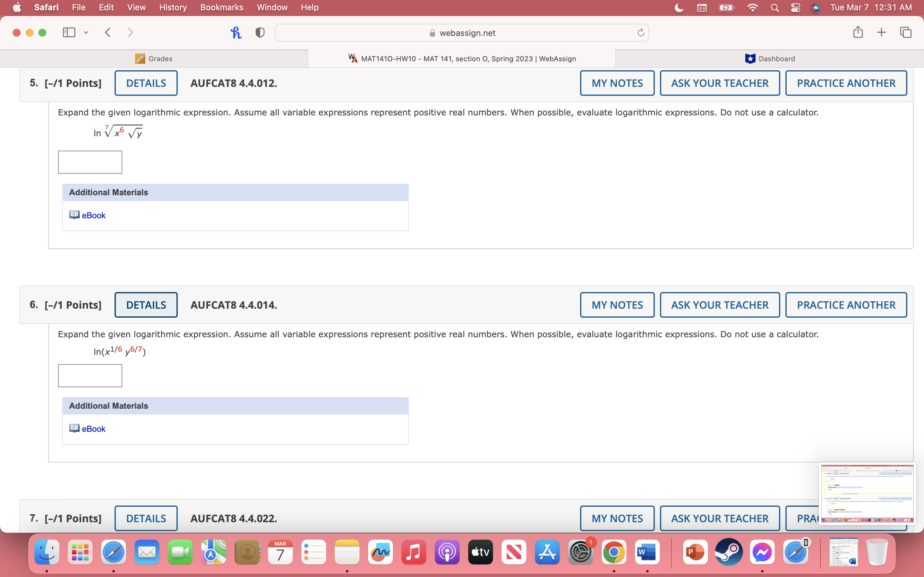Viewport: 924px width, 577px height.
Task: Click the book icon beside eBook in question 5
Action: click(x=74, y=215)
